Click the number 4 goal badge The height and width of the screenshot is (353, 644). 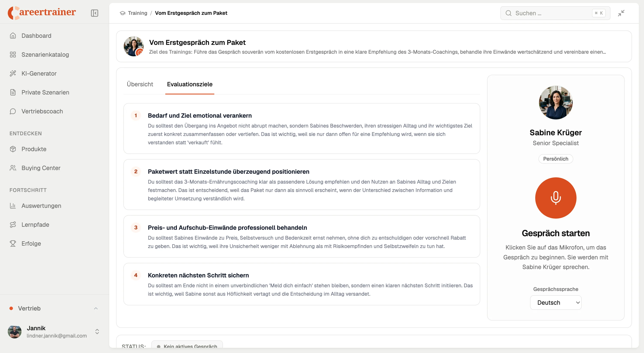click(x=136, y=275)
